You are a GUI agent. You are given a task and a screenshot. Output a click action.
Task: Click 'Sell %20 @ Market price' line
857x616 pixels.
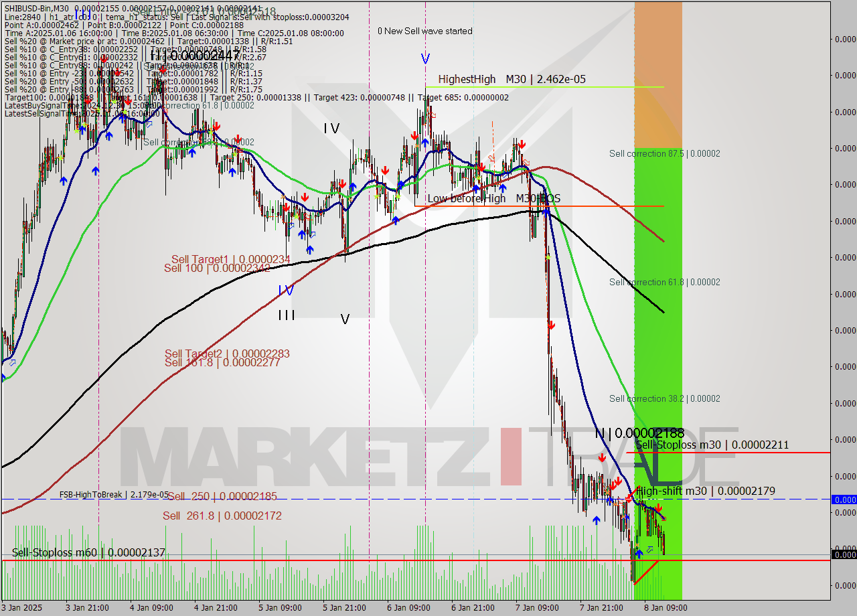149,41
